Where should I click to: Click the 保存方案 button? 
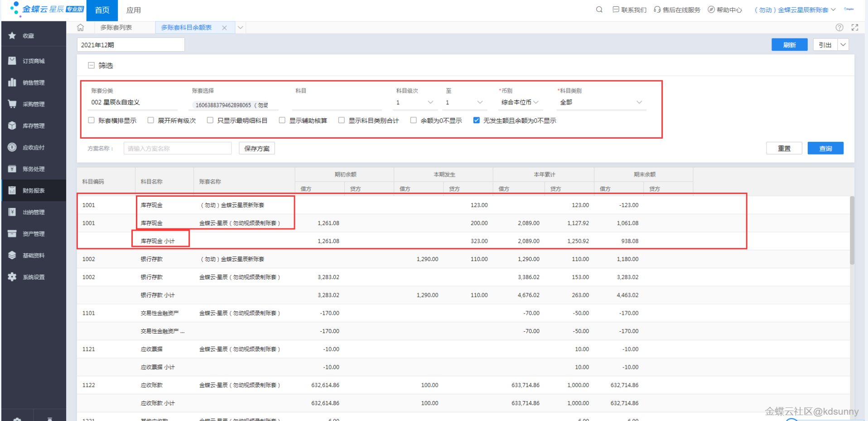(256, 149)
